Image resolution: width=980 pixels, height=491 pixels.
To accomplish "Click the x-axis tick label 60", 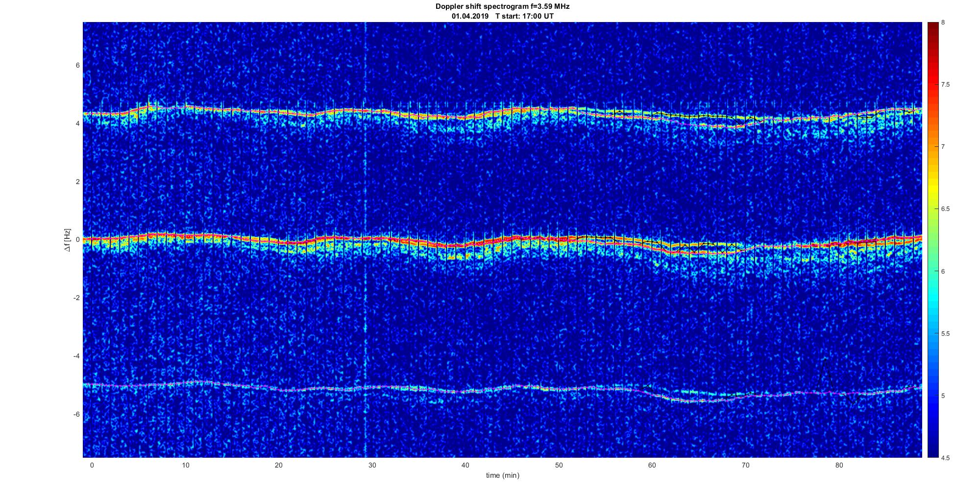I will pyautogui.click(x=652, y=465).
